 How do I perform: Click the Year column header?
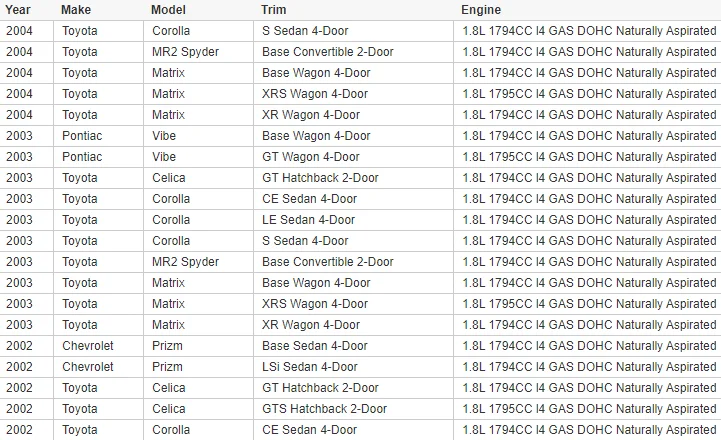[x=18, y=9]
